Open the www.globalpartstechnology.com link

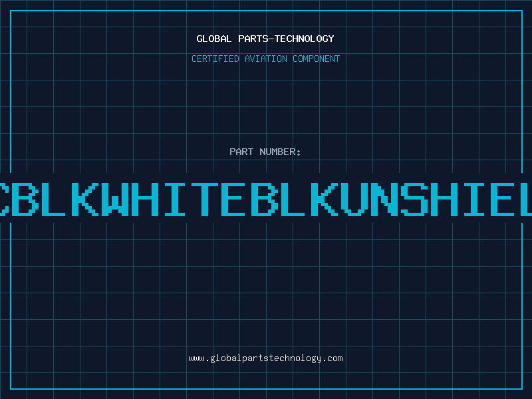point(265,358)
